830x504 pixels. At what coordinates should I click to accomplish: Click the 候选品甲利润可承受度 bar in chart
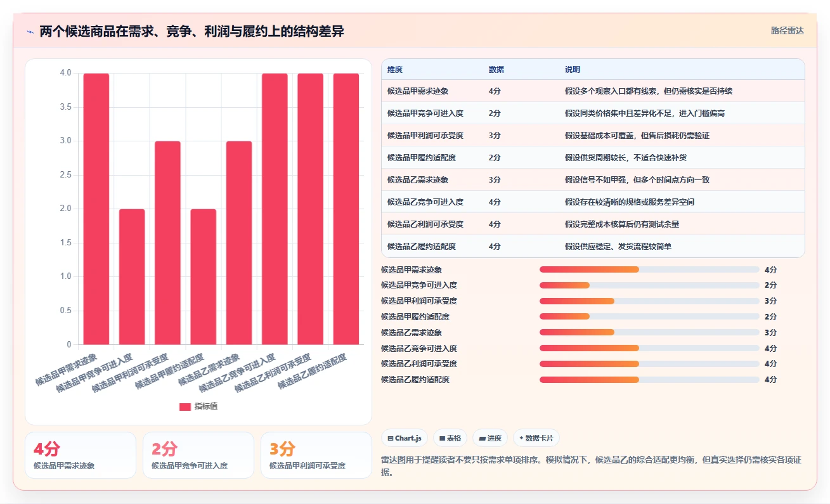tap(167, 243)
